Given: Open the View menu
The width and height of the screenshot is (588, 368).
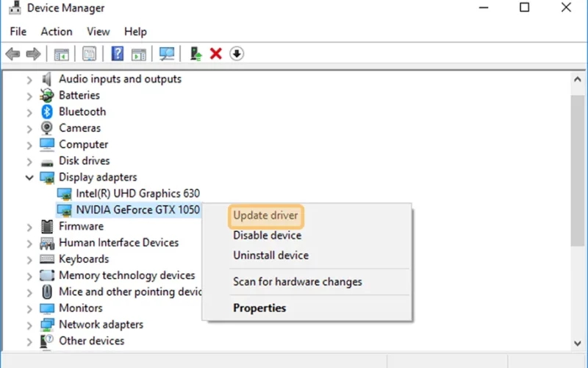Looking at the screenshot, I should 98,32.
